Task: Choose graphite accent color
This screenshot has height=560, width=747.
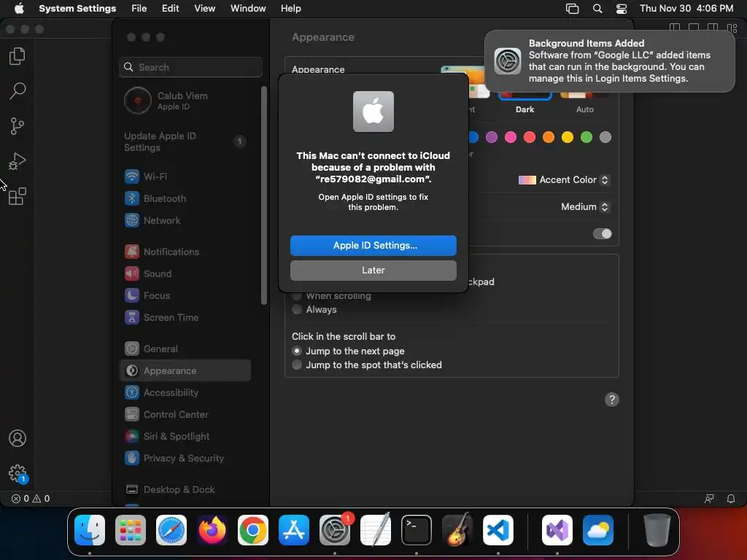Action: tap(605, 138)
